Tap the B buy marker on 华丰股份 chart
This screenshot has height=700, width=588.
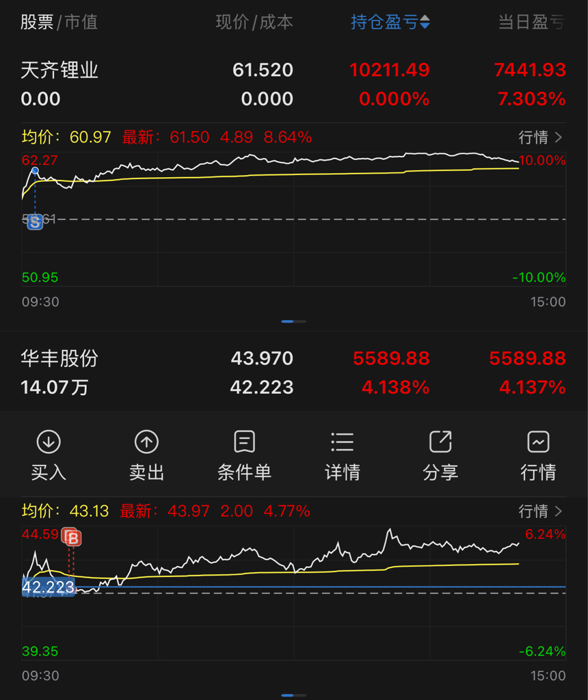click(72, 539)
